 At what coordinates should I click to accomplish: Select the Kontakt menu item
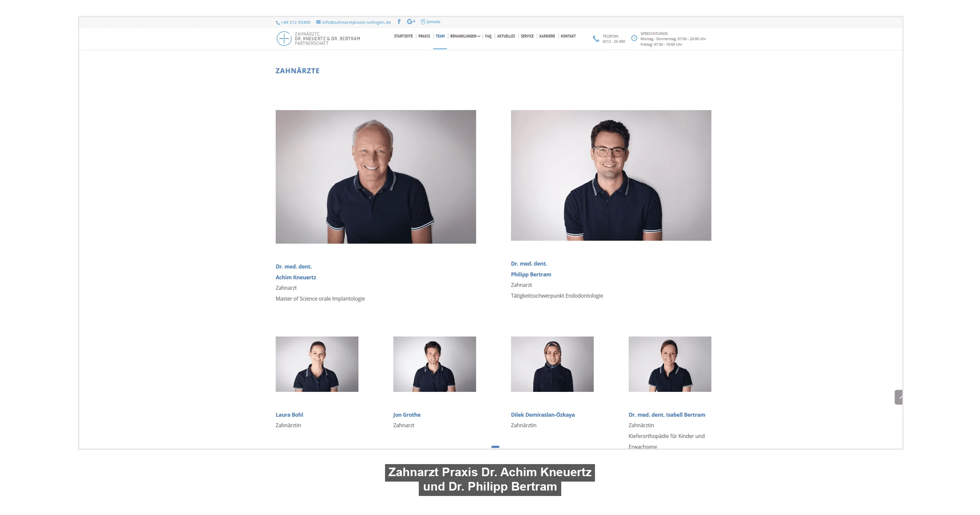tap(568, 36)
